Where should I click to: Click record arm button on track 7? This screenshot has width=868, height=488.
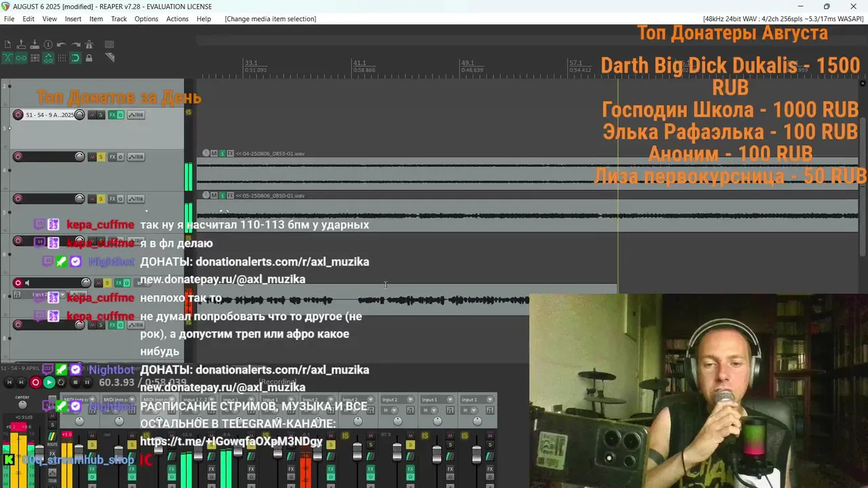(18, 283)
